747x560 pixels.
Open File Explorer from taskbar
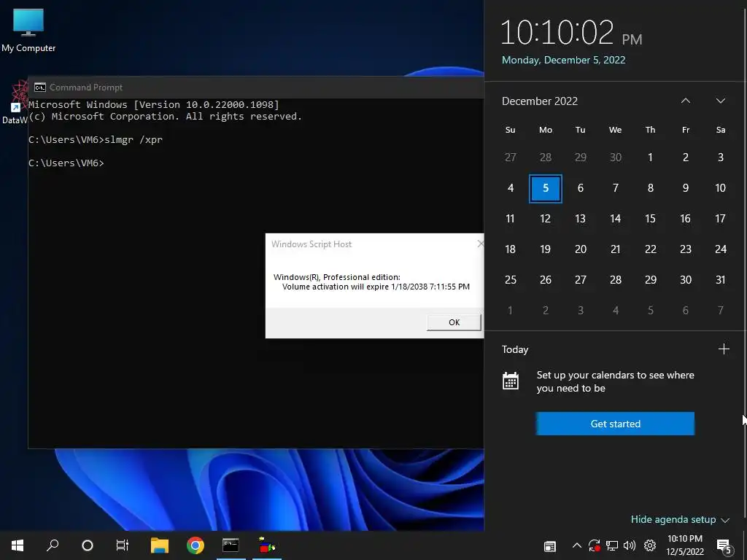160,545
